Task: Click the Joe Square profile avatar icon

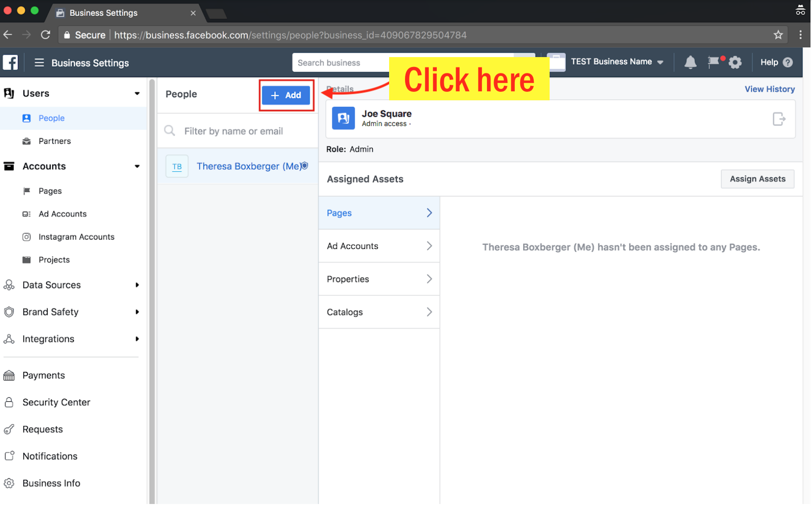Action: pyautogui.click(x=344, y=118)
